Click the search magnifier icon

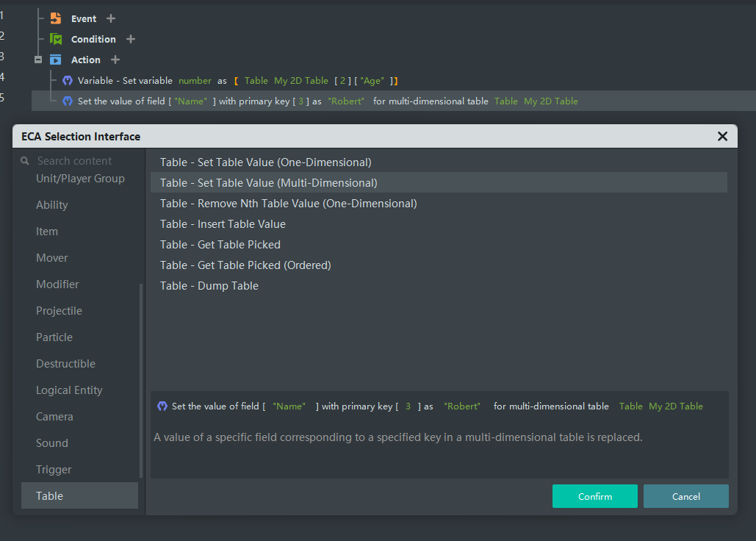click(25, 160)
